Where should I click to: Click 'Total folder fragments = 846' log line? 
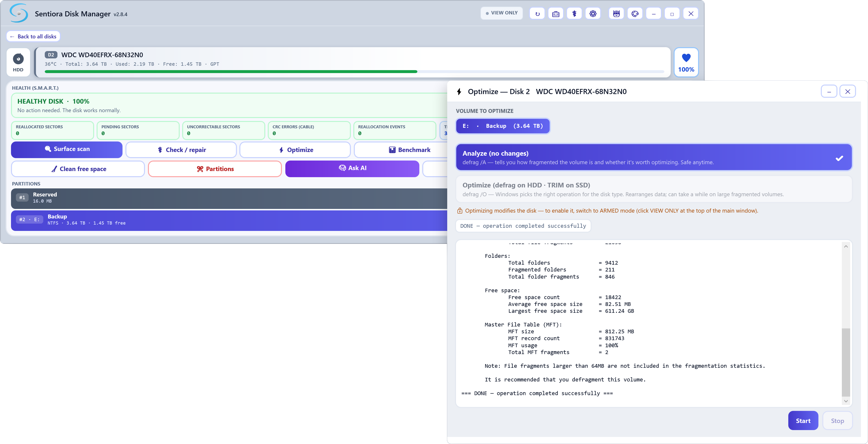561,277
